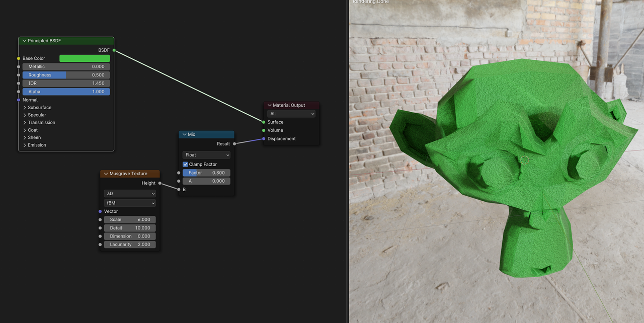Viewport: 644px width, 323px height.
Task: Collapse the Musgrave Texture node
Action: (106, 174)
